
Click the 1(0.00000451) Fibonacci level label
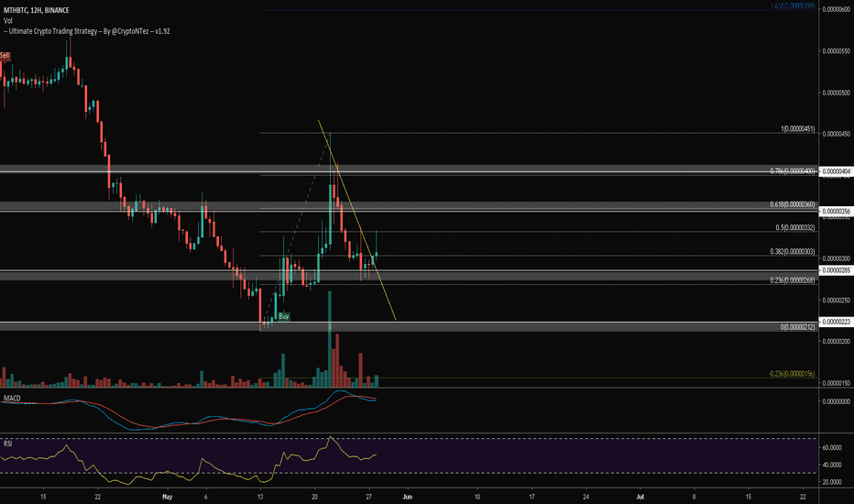pyautogui.click(x=798, y=129)
